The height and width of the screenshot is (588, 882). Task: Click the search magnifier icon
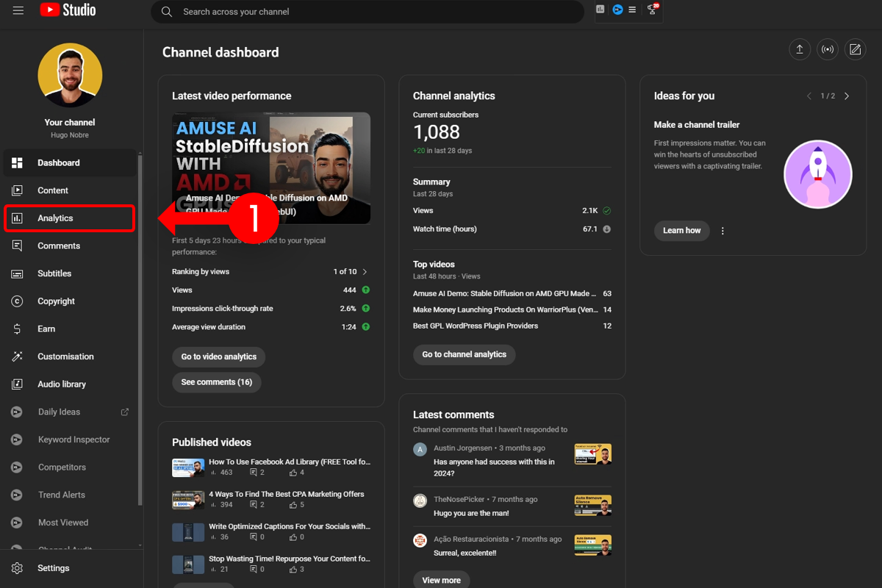coord(167,12)
